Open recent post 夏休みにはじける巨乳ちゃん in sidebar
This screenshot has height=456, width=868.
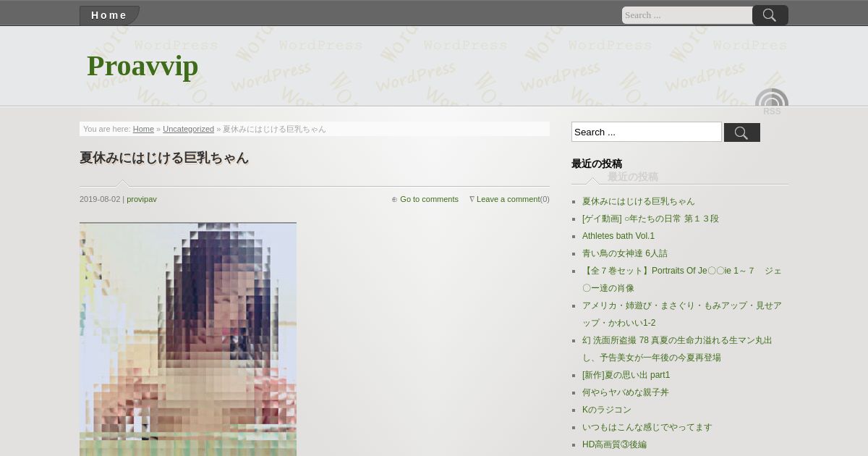(638, 201)
